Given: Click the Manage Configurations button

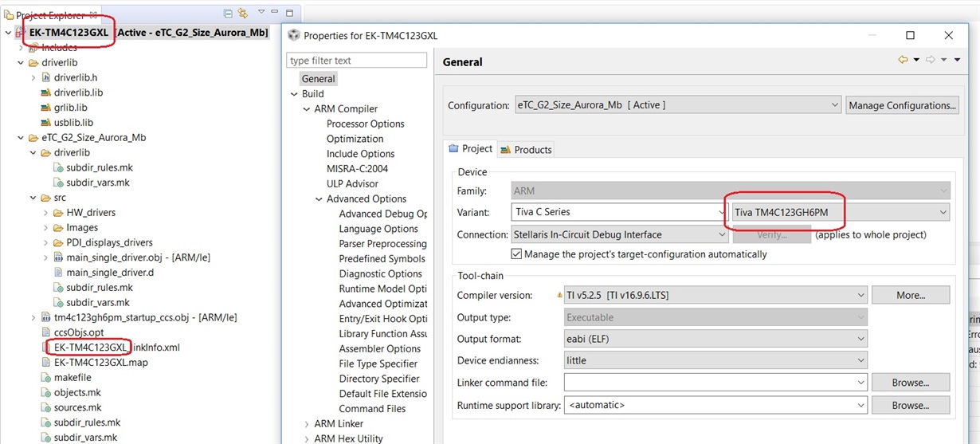Looking at the screenshot, I should (x=902, y=105).
